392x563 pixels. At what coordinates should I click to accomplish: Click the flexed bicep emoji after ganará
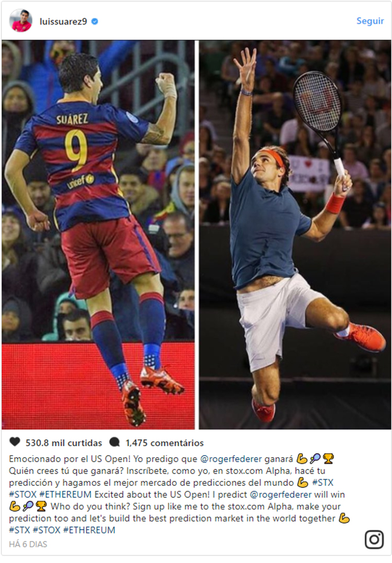(x=302, y=458)
